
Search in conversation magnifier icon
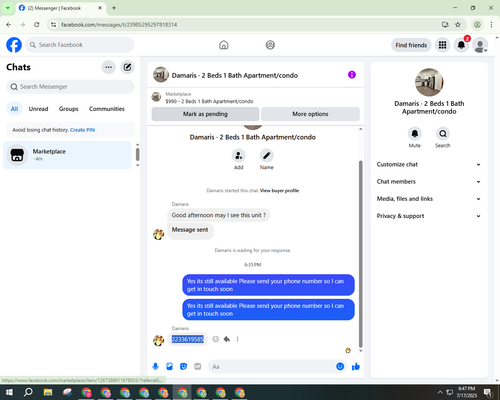[x=443, y=134]
